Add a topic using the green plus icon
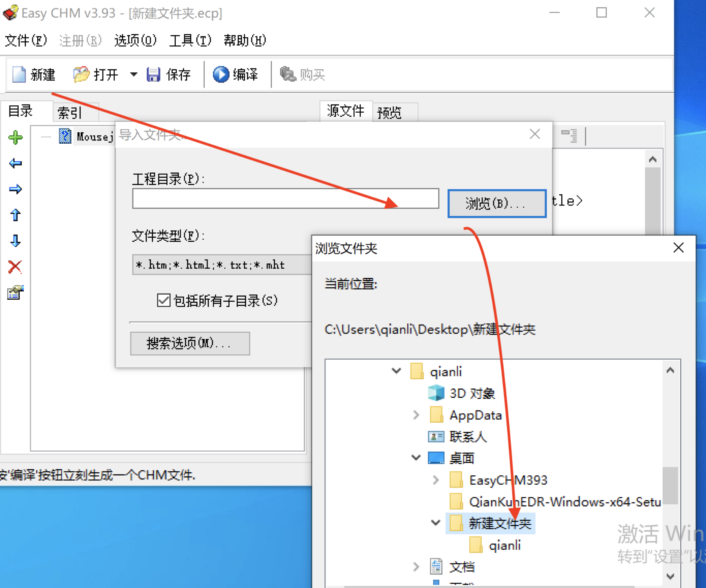Screen dimensions: 706x588 pyautogui.click(x=16, y=138)
